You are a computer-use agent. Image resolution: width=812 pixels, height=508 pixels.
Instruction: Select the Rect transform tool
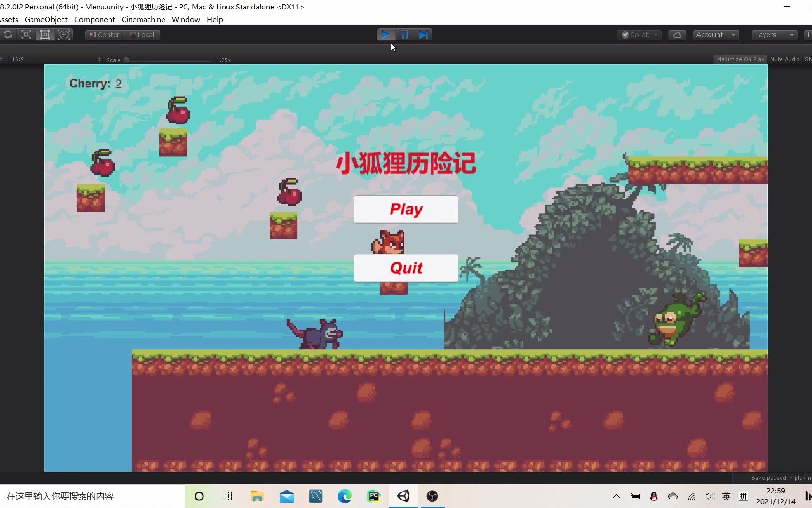[x=45, y=34]
